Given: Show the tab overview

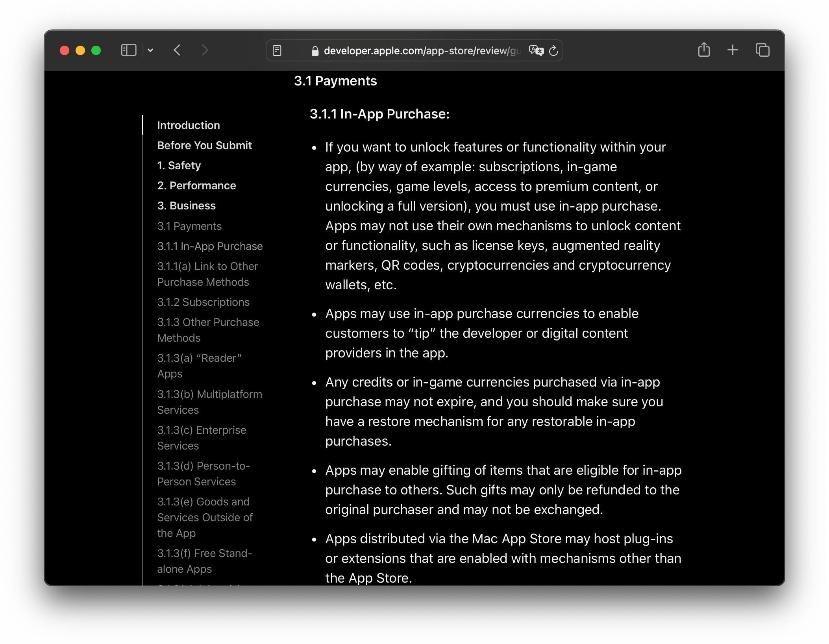Looking at the screenshot, I should pyautogui.click(x=762, y=50).
